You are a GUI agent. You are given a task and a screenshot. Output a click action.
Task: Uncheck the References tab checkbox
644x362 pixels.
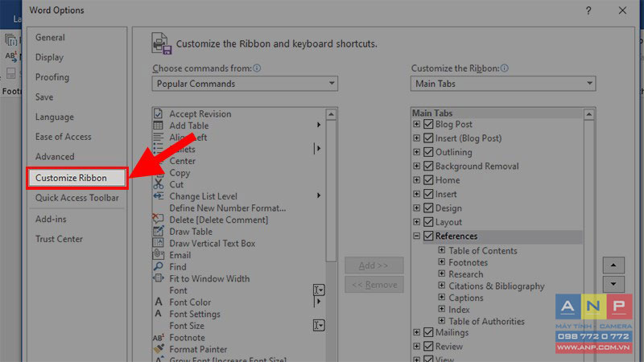pos(428,236)
